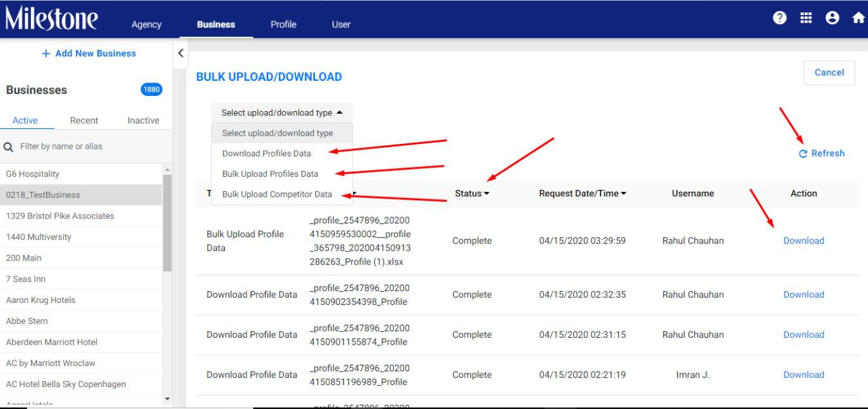868x409 pixels.
Task: Click the Action column header
Action: (x=804, y=194)
